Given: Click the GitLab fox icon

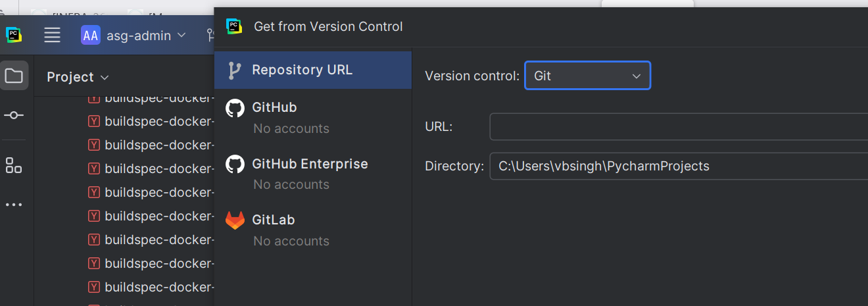Looking at the screenshot, I should pos(235,220).
